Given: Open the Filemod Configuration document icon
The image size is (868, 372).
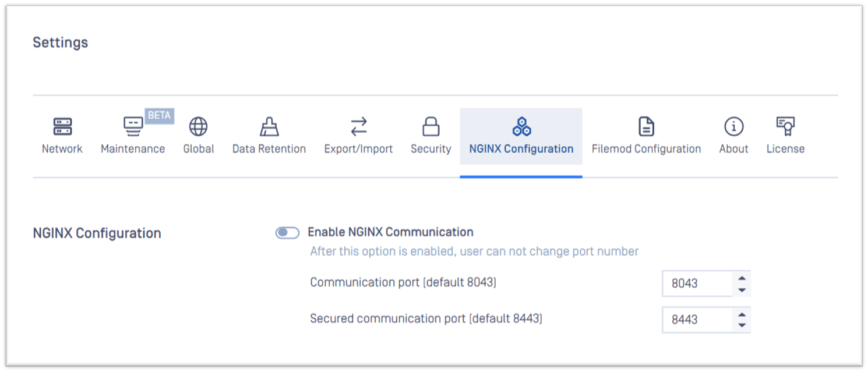Looking at the screenshot, I should [646, 126].
